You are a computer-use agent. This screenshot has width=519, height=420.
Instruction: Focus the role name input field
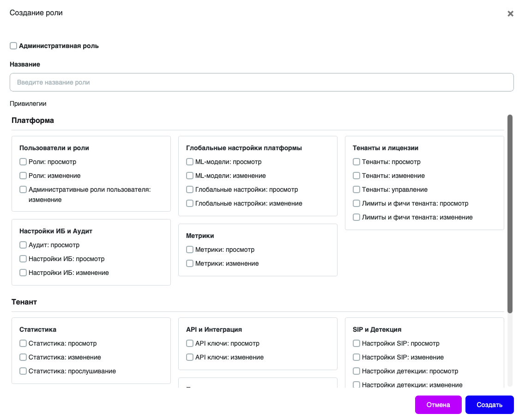tap(261, 82)
